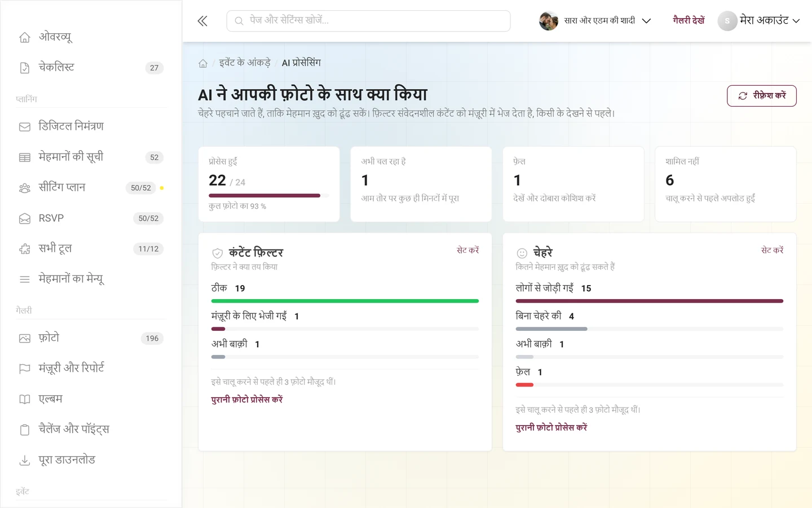Click the रीफ़्रेश करें button
This screenshot has height=508, width=812.
point(762,96)
